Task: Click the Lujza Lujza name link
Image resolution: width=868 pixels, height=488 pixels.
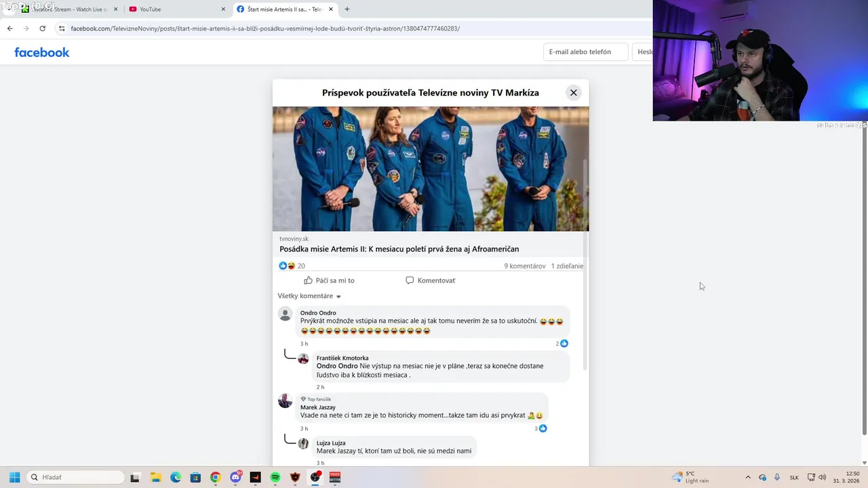Action: coord(331,443)
